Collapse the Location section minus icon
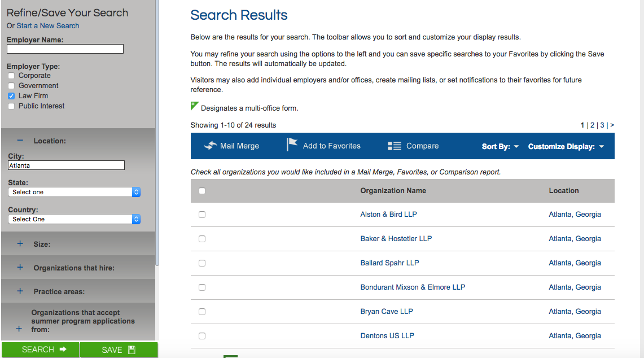This screenshot has width=644, height=358. [x=20, y=141]
